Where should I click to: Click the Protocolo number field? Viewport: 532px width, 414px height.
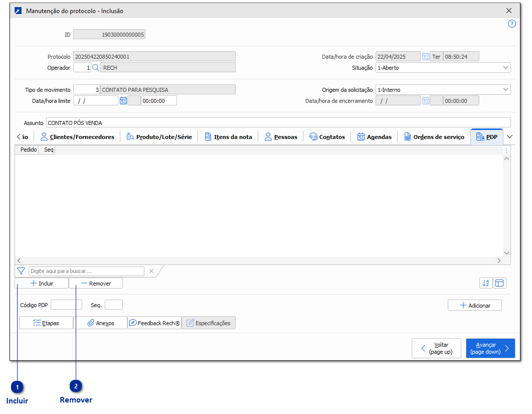click(x=154, y=57)
